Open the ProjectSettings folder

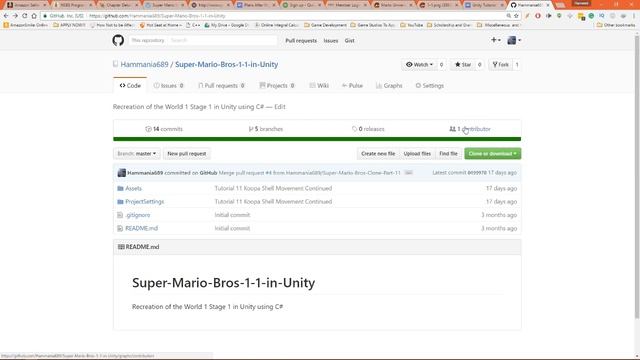click(144, 202)
